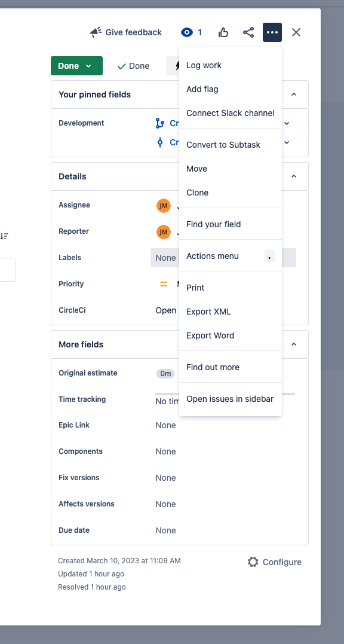Vote for this issue with the thumbs-up icon
This screenshot has width=344, height=644.
pos(223,32)
